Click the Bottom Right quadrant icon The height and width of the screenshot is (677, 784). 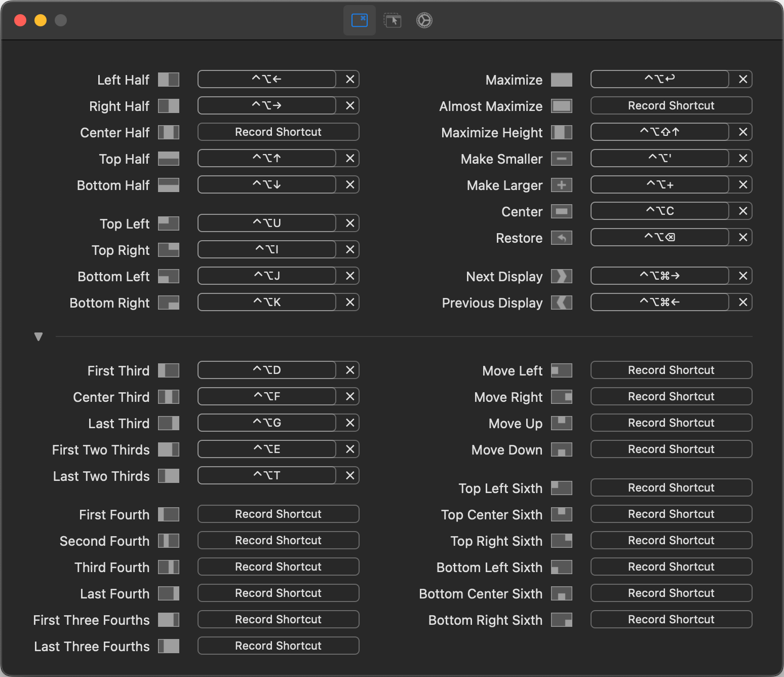(169, 303)
